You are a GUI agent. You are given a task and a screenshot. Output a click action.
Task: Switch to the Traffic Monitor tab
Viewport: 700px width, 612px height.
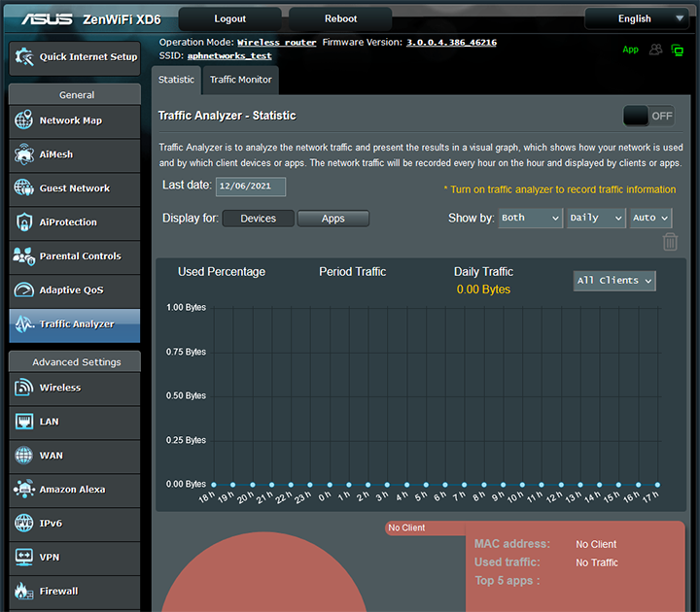click(240, 80)
